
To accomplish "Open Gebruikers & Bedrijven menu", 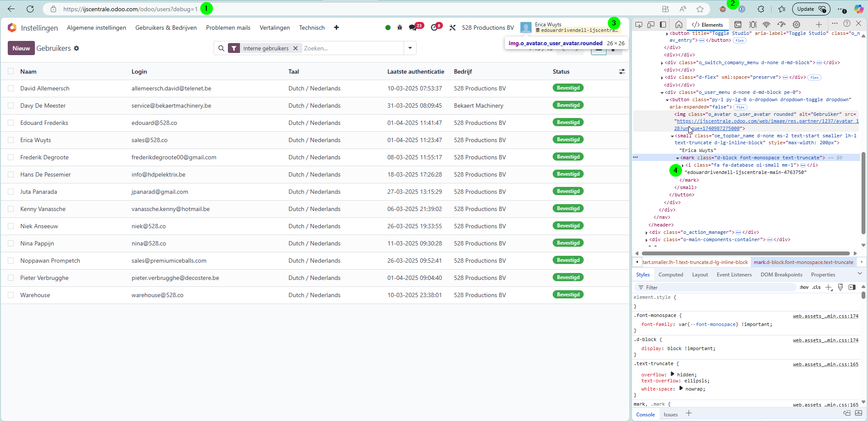I will tap(166, 28).
